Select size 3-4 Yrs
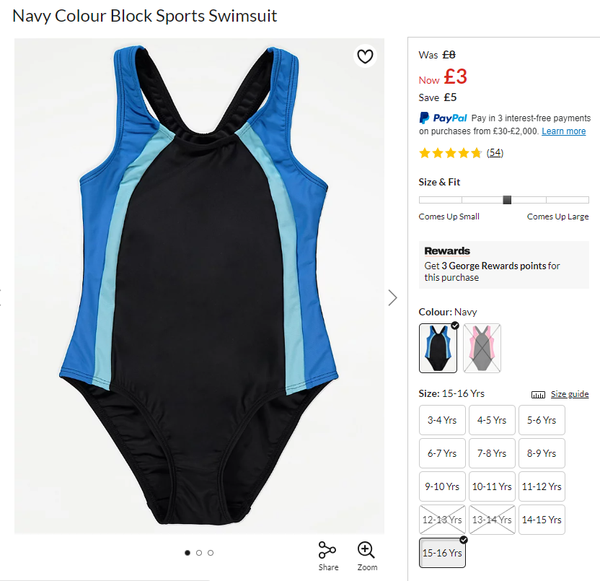The width and height of the screenshot is (600, 581). [442, 420]
